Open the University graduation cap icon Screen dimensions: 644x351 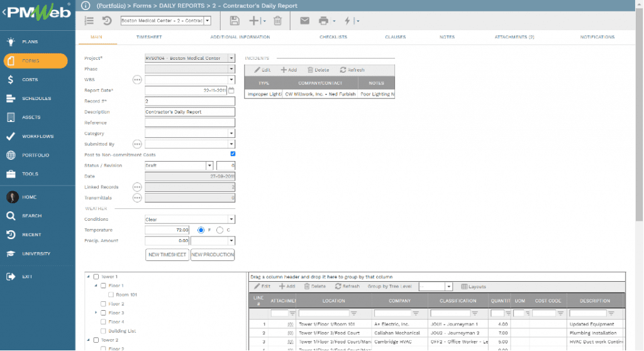(11, 253)
